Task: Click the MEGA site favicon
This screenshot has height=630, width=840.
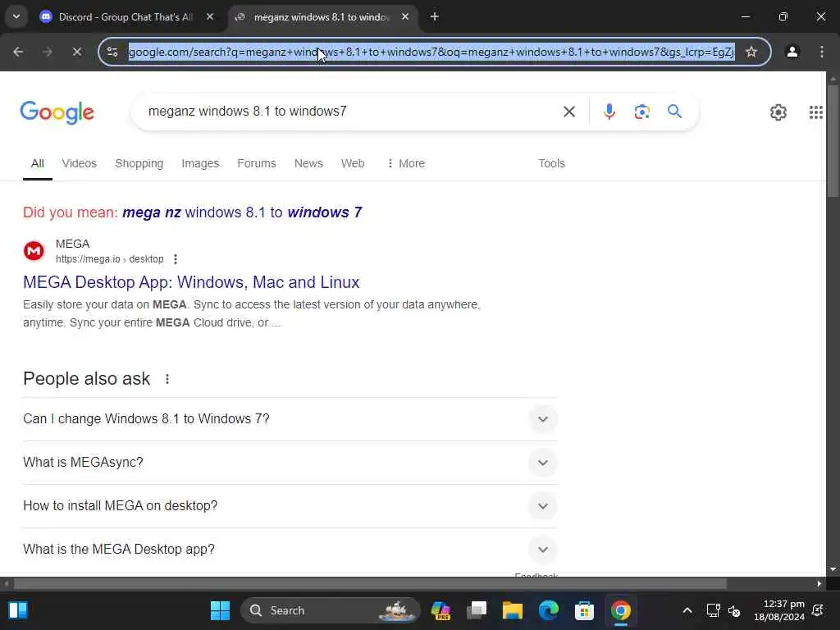Action: click(x=34, y=251)
